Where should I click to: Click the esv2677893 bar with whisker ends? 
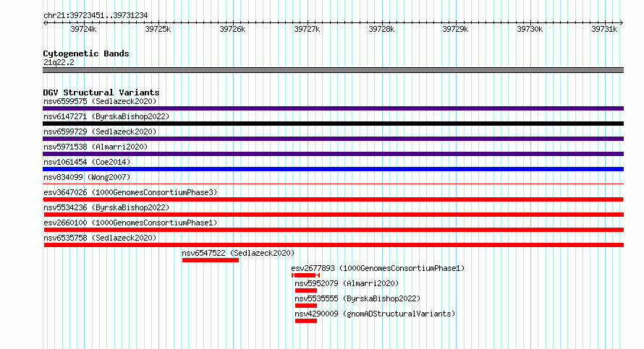[305, 275]
